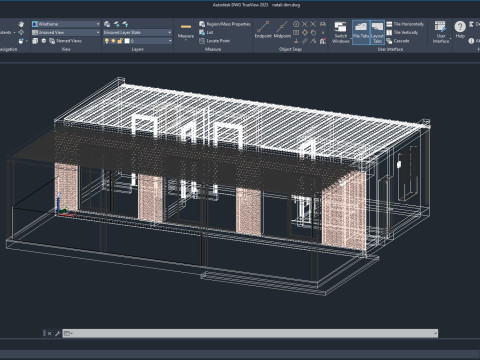Click third layer tool icon in Layers panel
This screenshot has width=480, height=360.
(125, 24)
